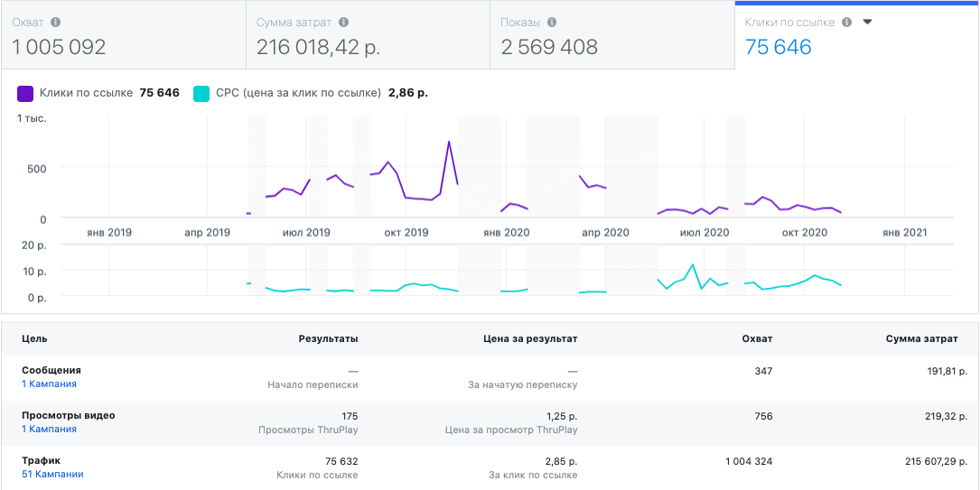Click info icon next to Сумма затрат
This screenshot has height=490, width=980.
tap(343, 23)
